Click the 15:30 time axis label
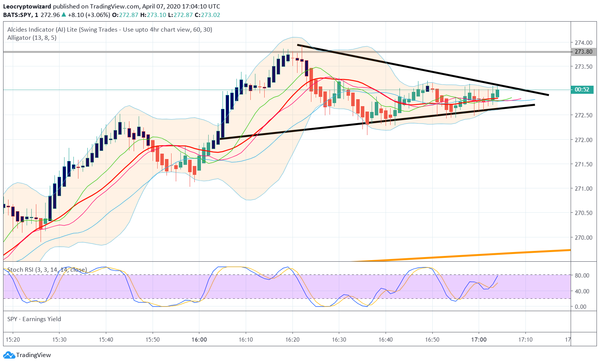Screen dimensions: 600x364 coord(59,340)
